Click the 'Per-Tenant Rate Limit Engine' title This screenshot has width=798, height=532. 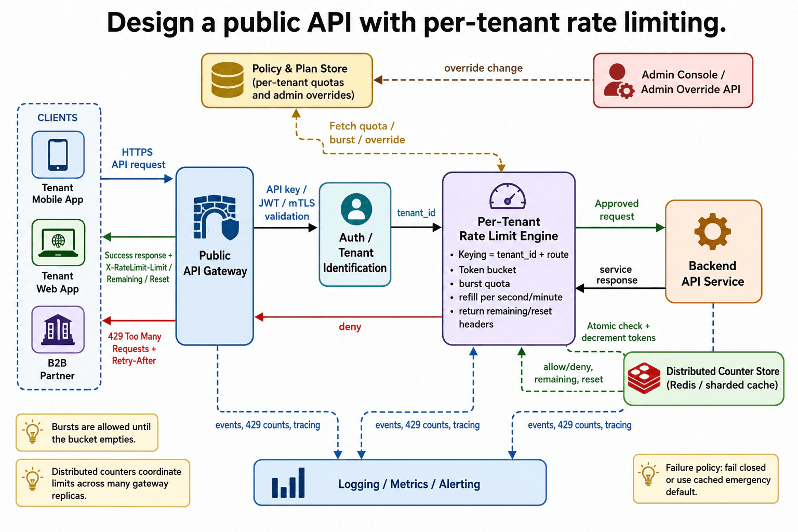click(509, 229)
